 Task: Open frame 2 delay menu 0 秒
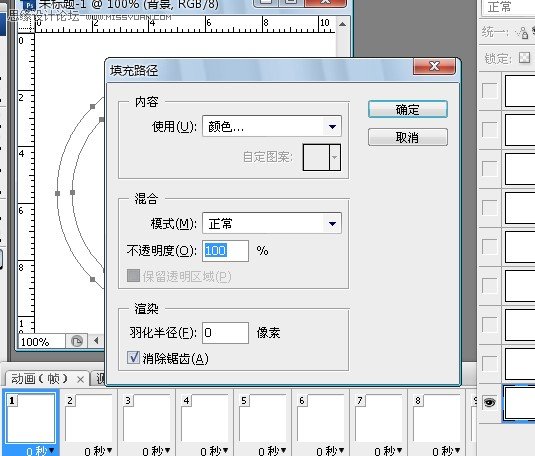pos(98,451)
